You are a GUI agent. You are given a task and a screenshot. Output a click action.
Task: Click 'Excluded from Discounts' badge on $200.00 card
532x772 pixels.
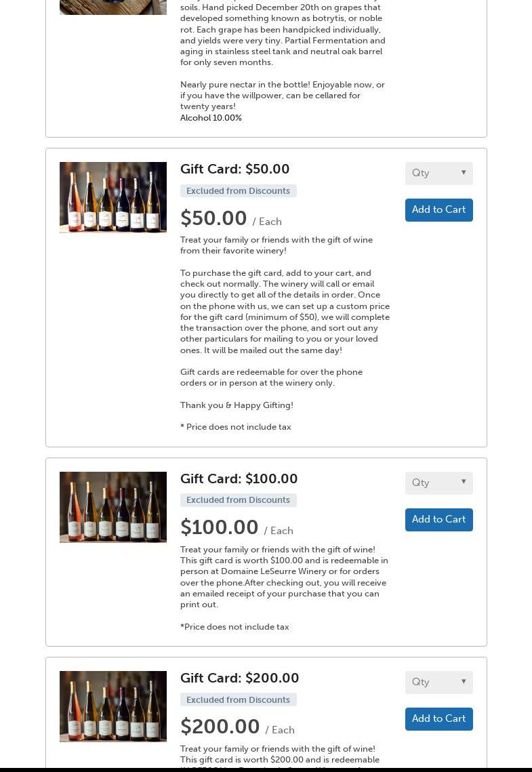pyautogui.click(x=238, y=699)
